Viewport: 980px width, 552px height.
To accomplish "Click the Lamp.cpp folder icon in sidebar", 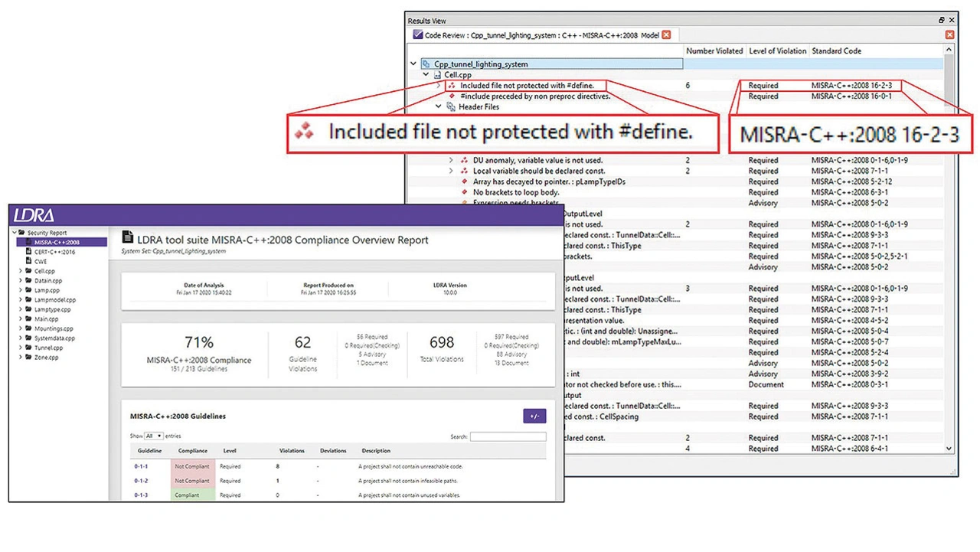I will [x=29, y=290].
